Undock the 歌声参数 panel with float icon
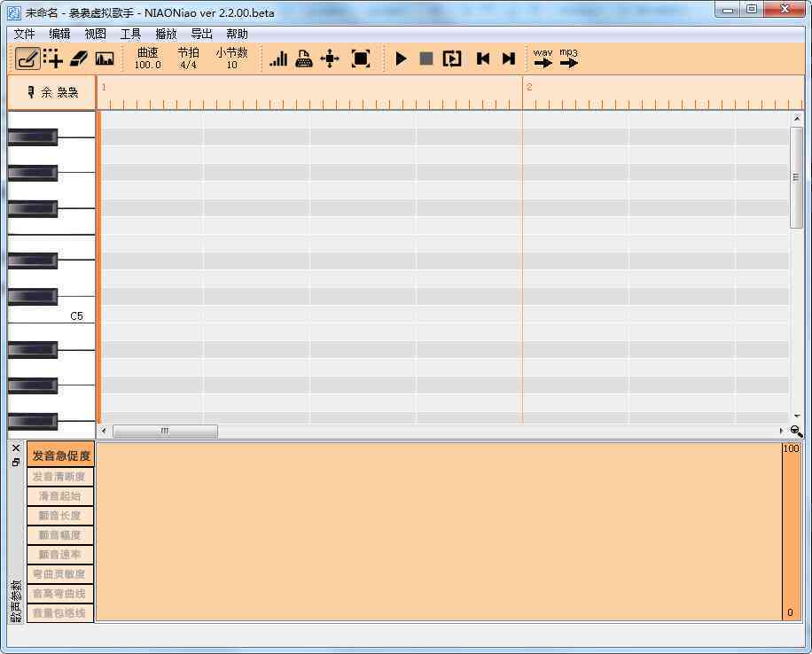 (x=16, y=462)
